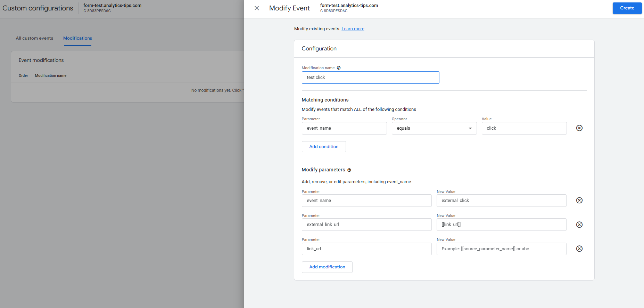Image resolution: width=644 pixels, height=308 pixels.
Task: Click the New Value field with external_click
Action: point(501,201)
